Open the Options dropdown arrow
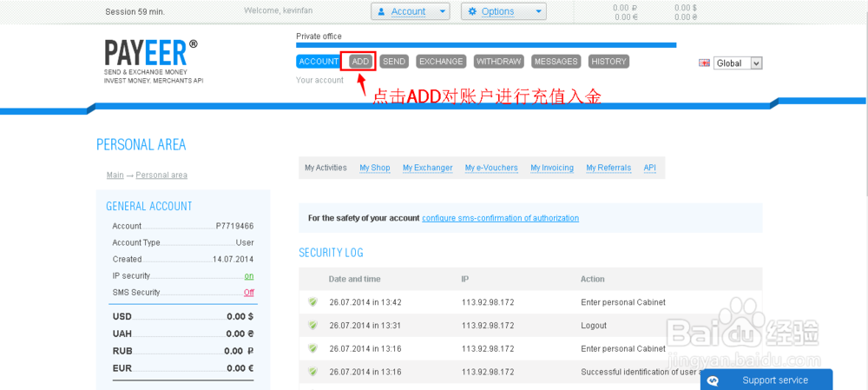This screenshot has height=390, width=868. (539, 11)
